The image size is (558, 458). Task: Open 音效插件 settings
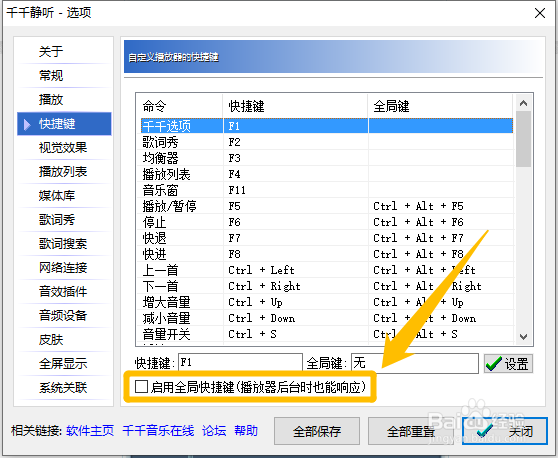click(64, 291)
